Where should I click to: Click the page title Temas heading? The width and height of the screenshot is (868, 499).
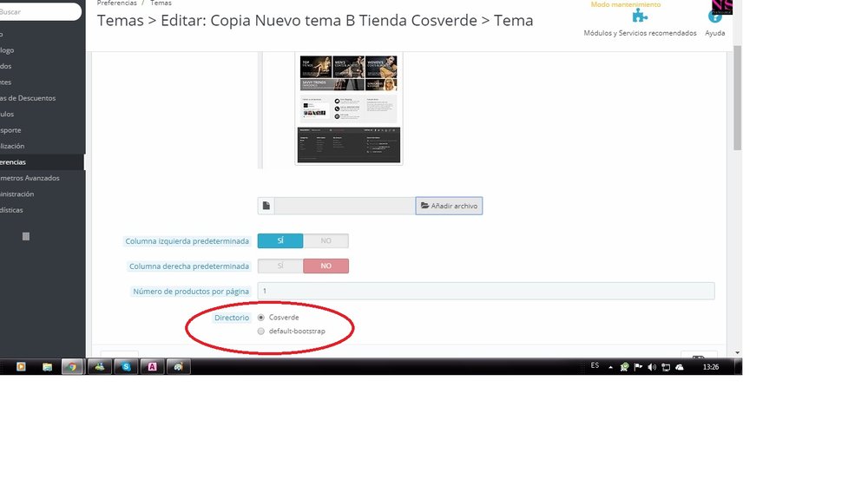coord(315,21)
